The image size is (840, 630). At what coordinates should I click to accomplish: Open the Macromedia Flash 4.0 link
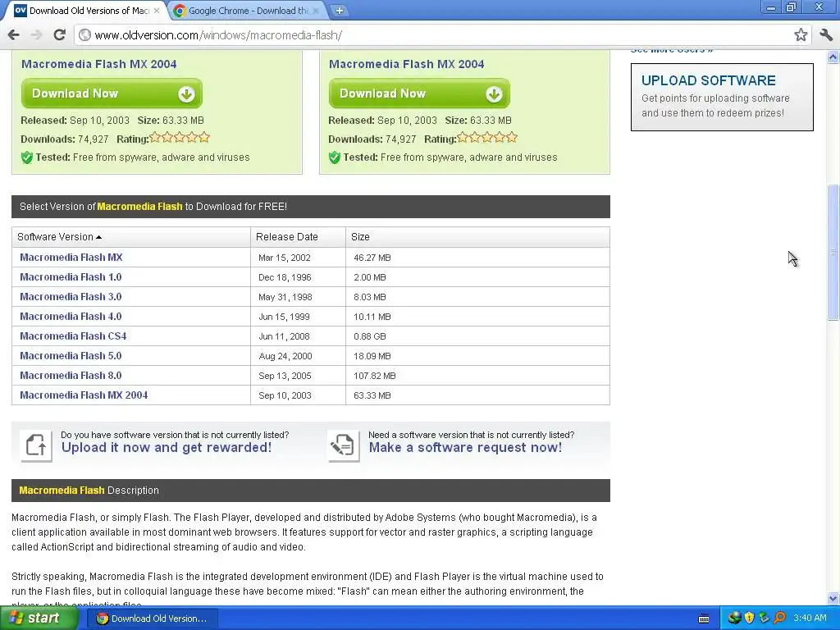point(71,317)
